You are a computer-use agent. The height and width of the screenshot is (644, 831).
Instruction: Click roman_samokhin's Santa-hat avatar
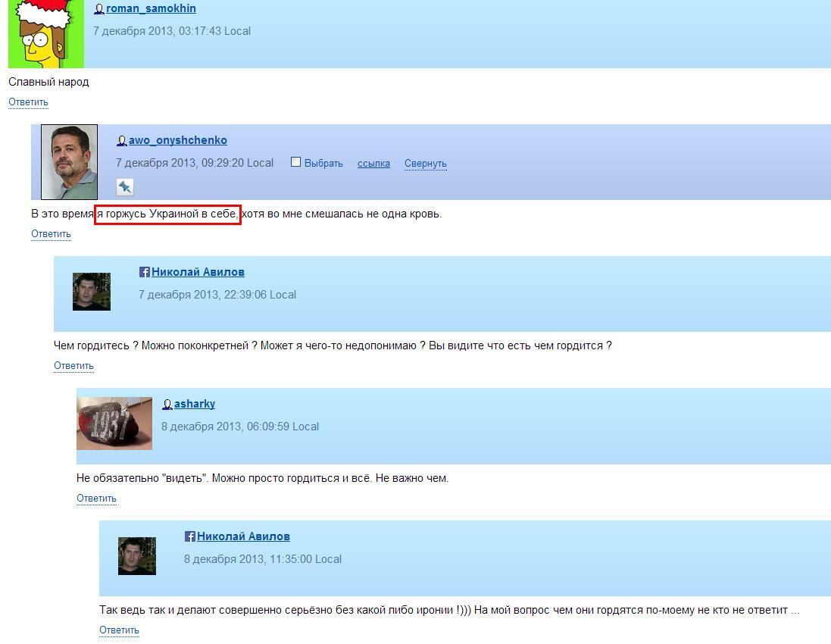pyautogui.click(x=46, y=33)
